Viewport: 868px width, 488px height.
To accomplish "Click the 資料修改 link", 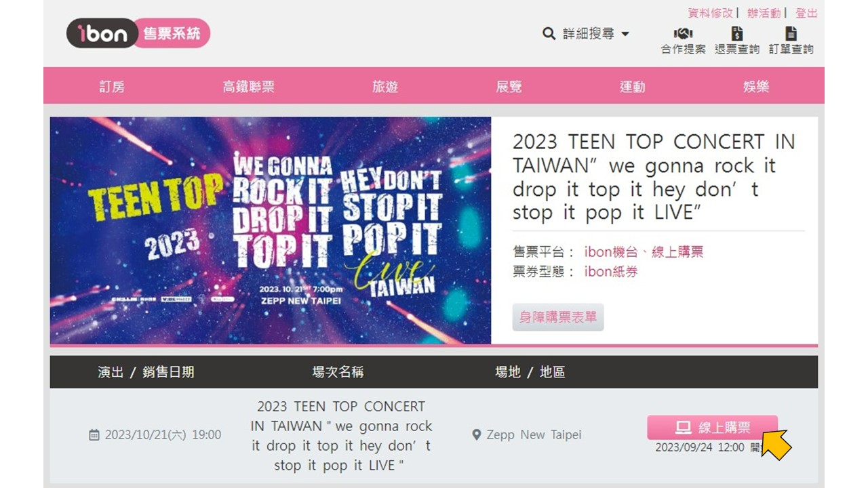I will tap(710, 13).
